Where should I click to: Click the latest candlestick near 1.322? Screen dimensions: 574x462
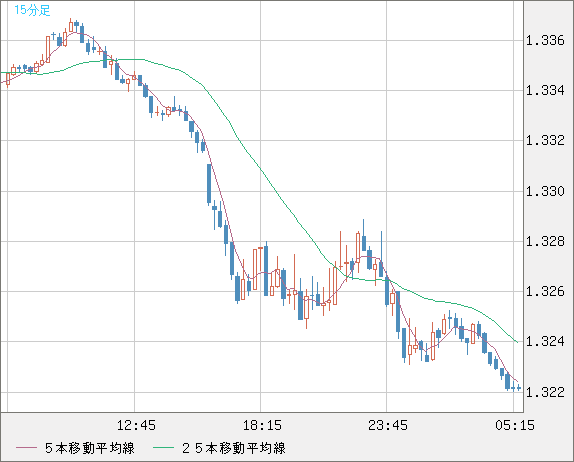pyautogui.click(x=519, y=388)
